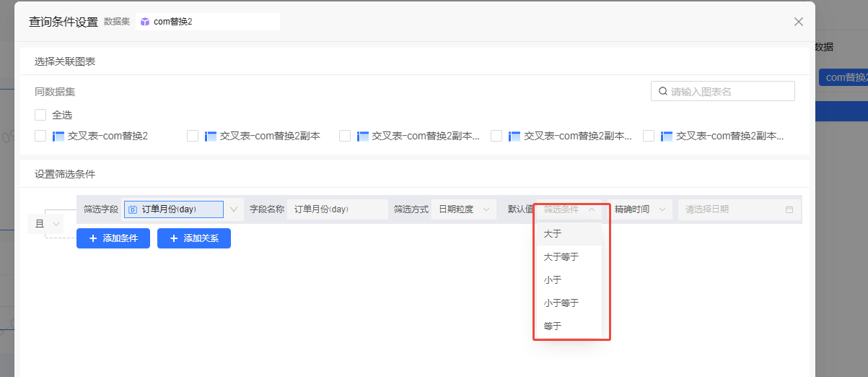Pick the 等于 option
The width and height of the screenshot is (868, 377).
click(553, 326)
